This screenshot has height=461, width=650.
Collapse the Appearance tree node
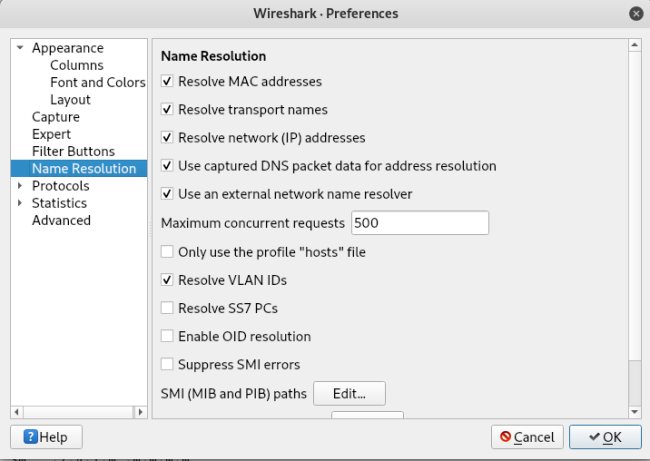click(20, 48)
